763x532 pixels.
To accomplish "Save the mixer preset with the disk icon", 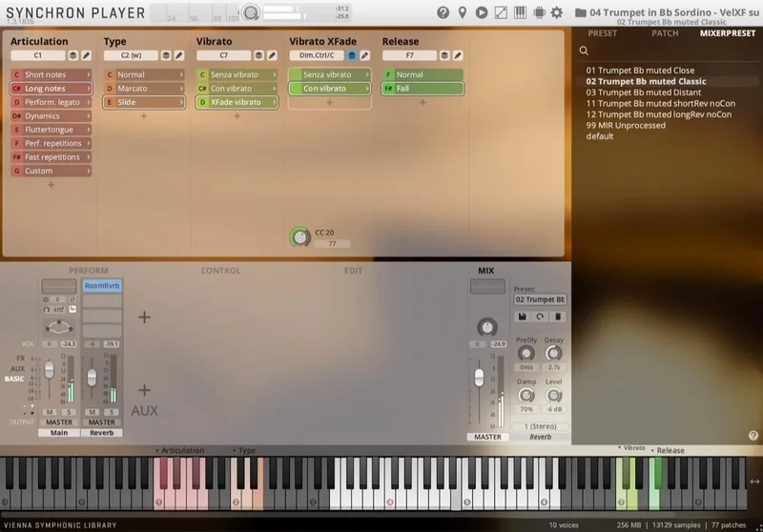I will pyautogui.click(x=522, y=317).
